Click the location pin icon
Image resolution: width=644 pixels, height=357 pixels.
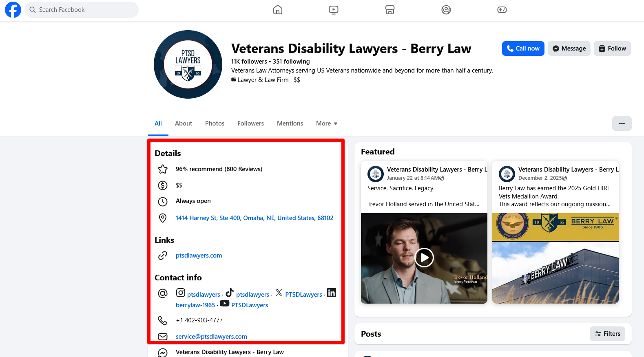[x=163, y=218]
